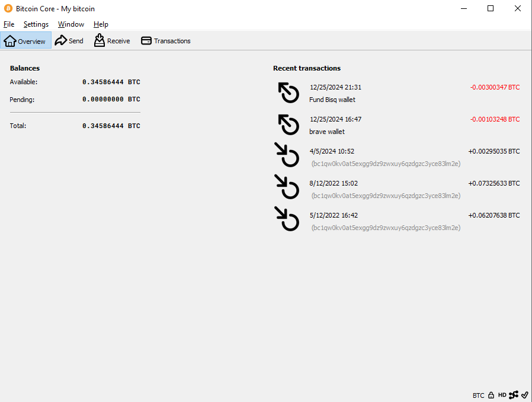Open the Settings menu
Image resolution: width=532 pixels, height=402 pixels.
36,24
